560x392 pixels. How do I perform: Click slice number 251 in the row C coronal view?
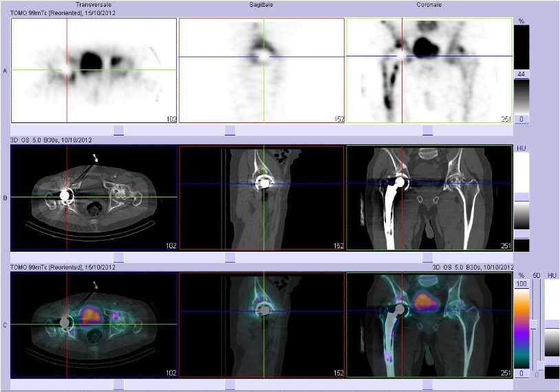pyautogui.click(x=506, y=373)
